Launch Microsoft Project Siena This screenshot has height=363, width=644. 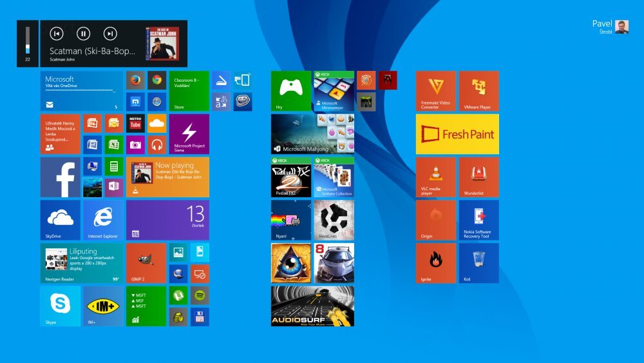[189, 134]
